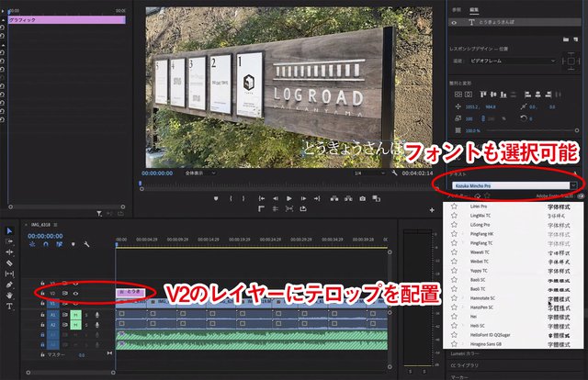Click the pink text clip on V2
The height and width of the screenshot is (380, 588).
(130, 292)
